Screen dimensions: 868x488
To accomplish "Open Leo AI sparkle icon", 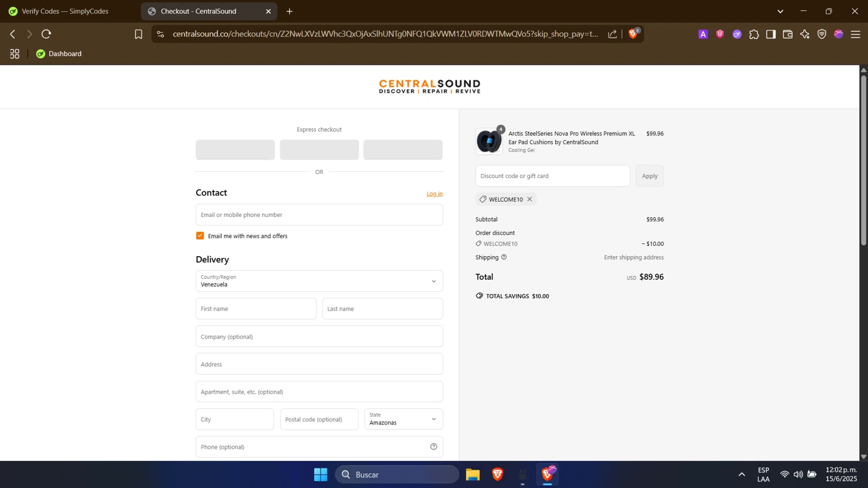I will 805,34.
